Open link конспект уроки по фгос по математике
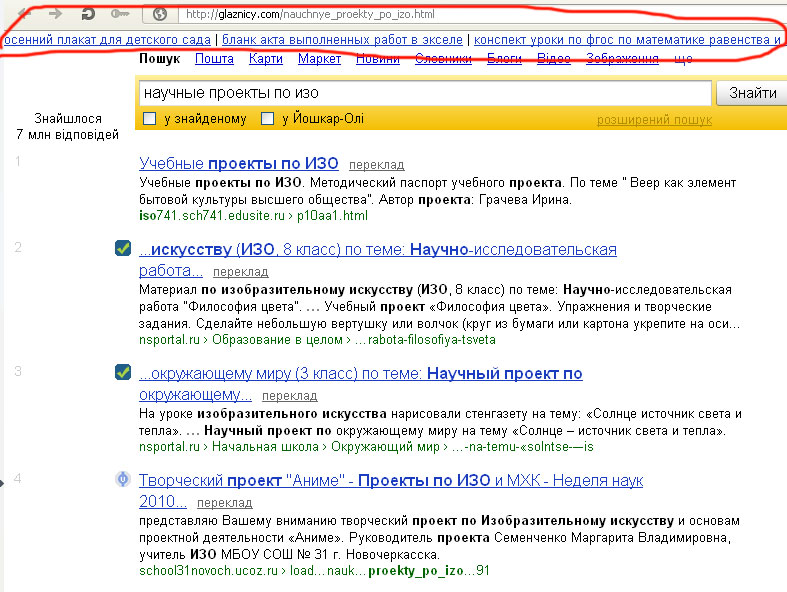The image size is (787, 592). pos(627,40)
